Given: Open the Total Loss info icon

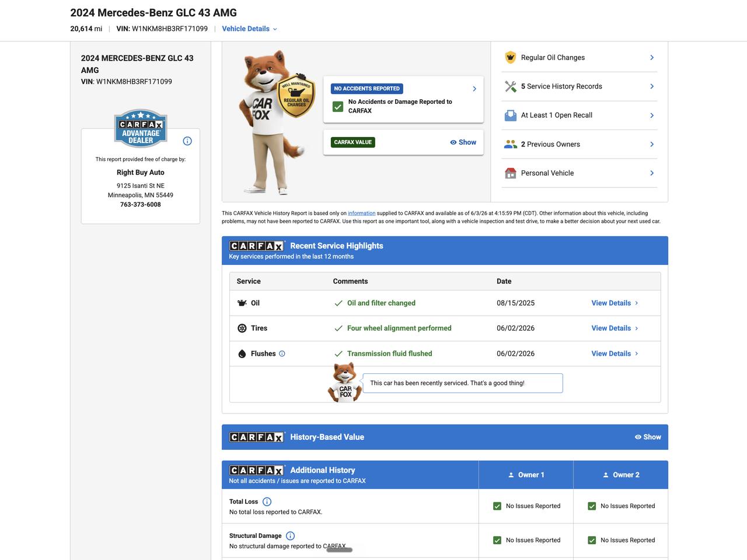Looking at the screenshot, I should point(267,502).
